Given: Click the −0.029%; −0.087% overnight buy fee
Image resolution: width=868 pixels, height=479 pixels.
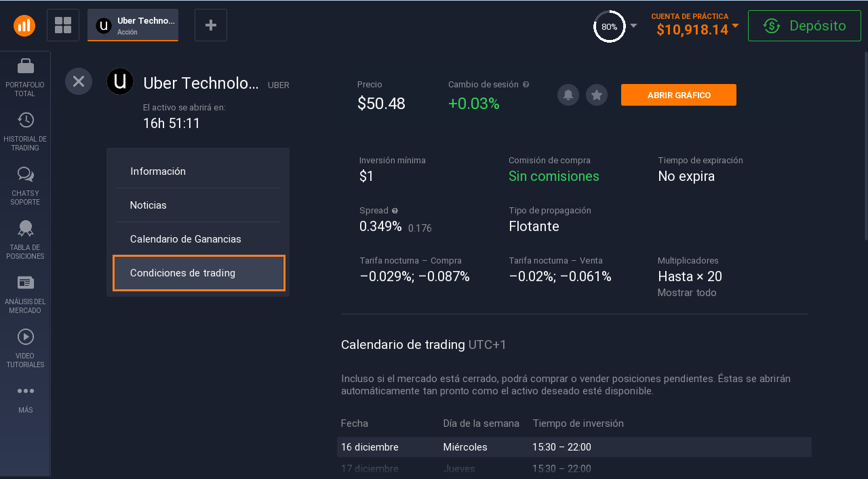Looking at the screenshot, I should [414, 276].
